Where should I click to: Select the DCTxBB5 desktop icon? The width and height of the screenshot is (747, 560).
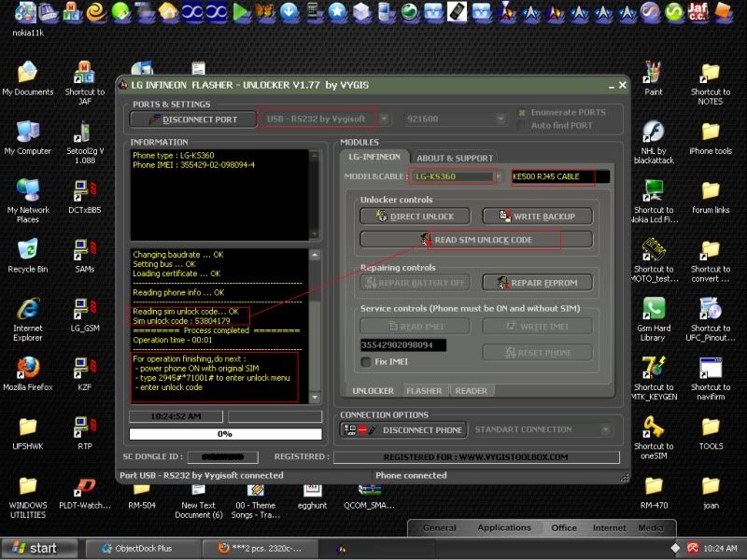coord(84,197)
